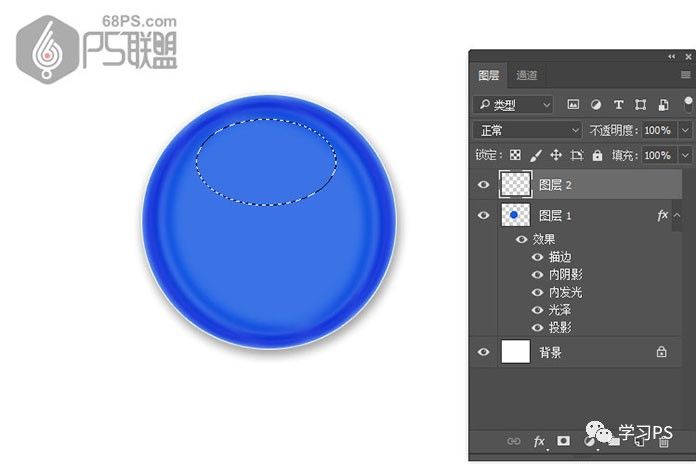
Task: Lock layer position move icon
Action: (x=556, y=155)
